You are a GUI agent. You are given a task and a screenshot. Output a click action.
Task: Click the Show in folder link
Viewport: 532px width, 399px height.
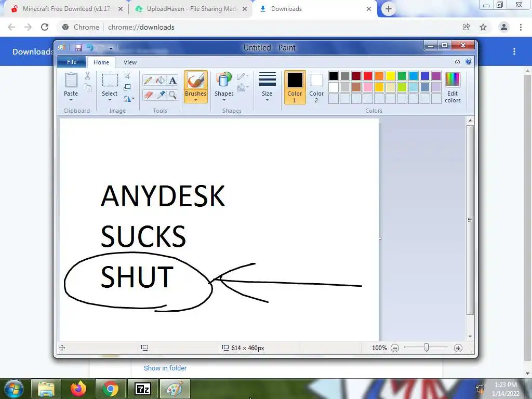coord(165,368)
